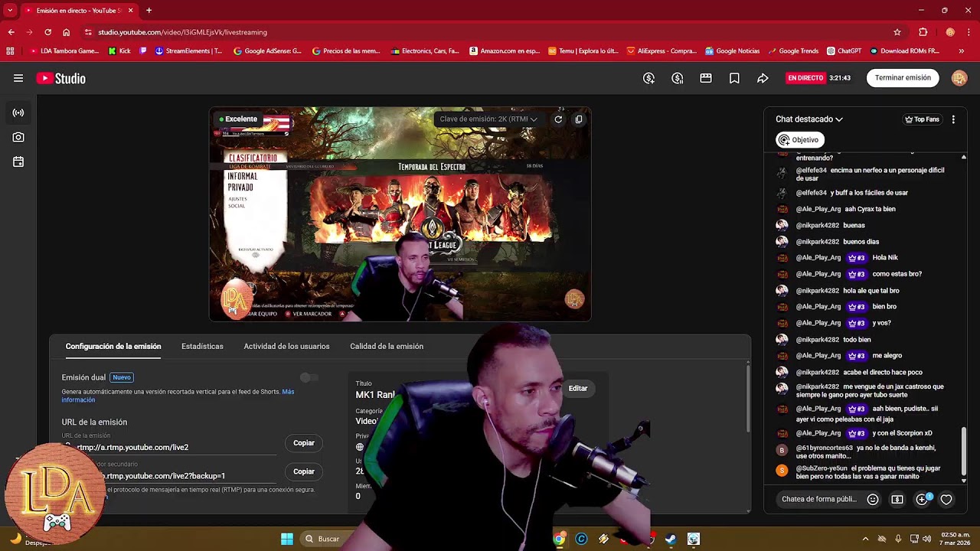Open the chat three-dot options menu

coord(953,119)
